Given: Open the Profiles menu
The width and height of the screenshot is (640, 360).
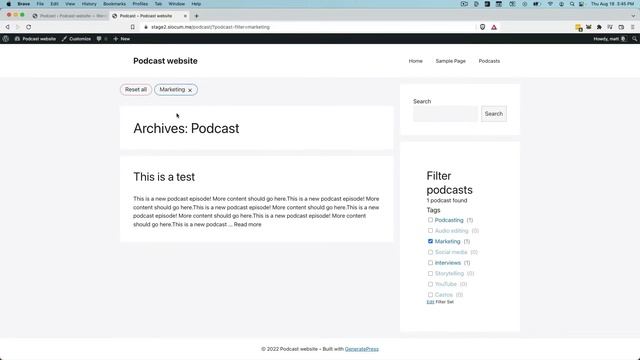Looking at the screenshot, I should pyautogui.click(x=140, y=4).
